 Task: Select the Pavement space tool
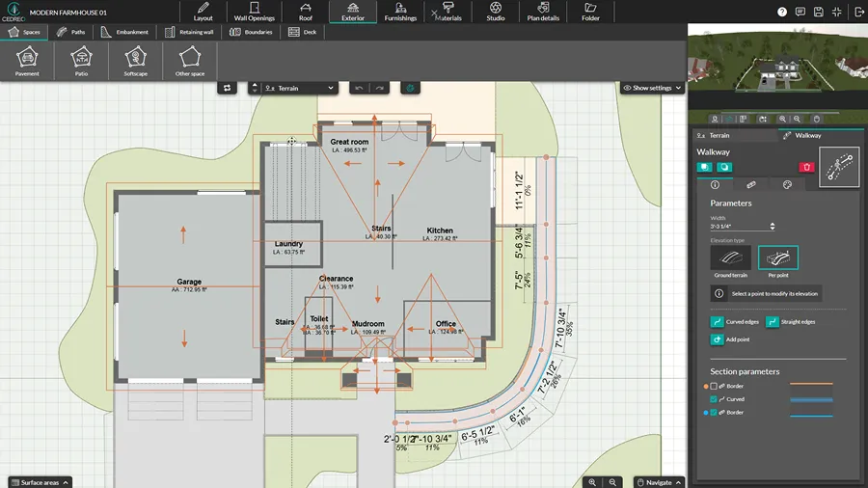pyautogui.click(x=27, y=62)
